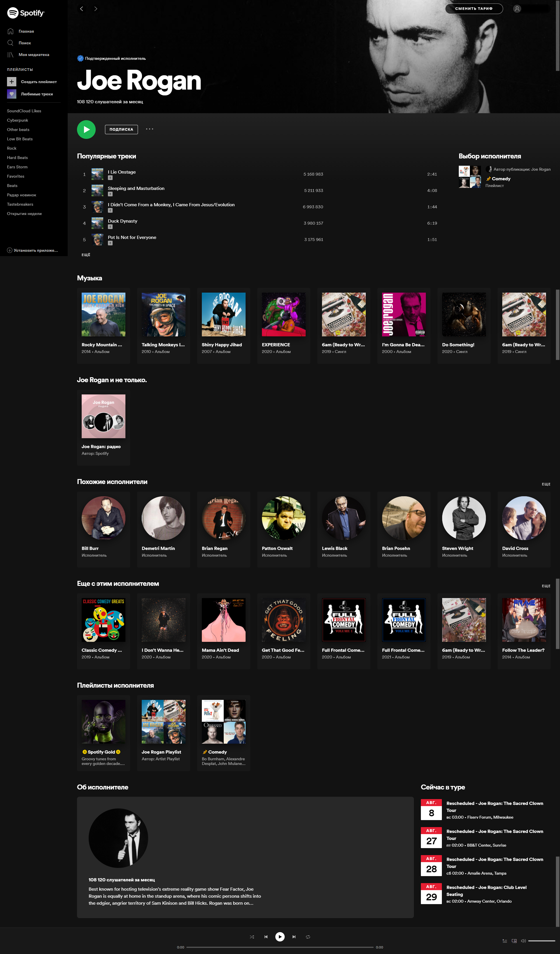Viewport: 560px width, 954px height.
Task: Play track I Lie Onstage
Action: pos(260,174)
